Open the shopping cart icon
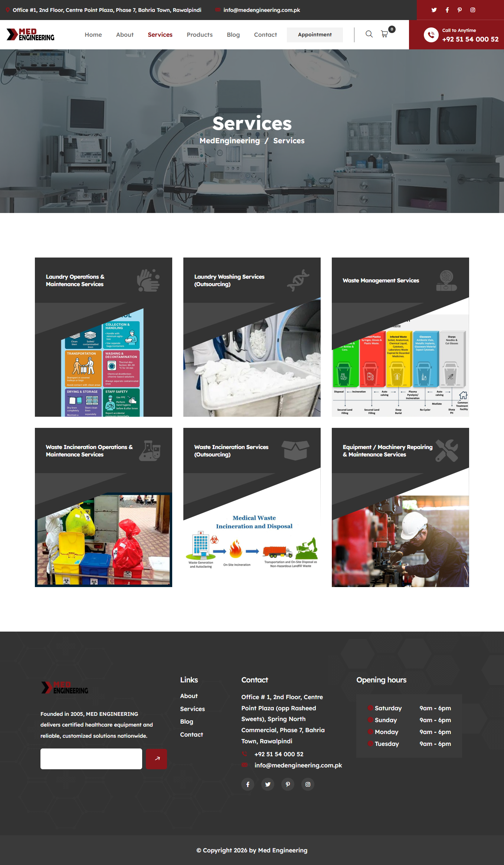 [384, 34]
